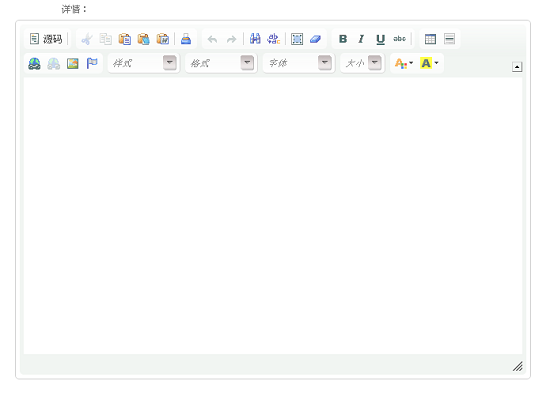The width and height of the screenshot is (550, 396).
Task: Open the text color picker
Action: point(404,63)
